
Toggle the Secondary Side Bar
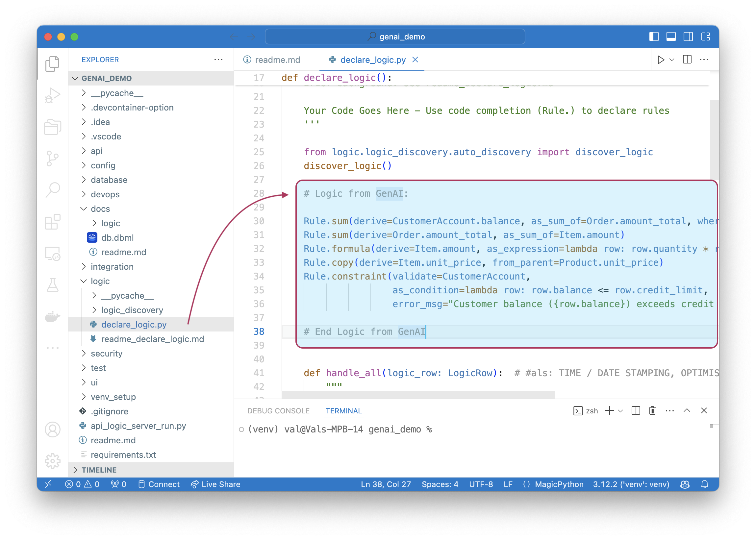click(x=688, y=37)
